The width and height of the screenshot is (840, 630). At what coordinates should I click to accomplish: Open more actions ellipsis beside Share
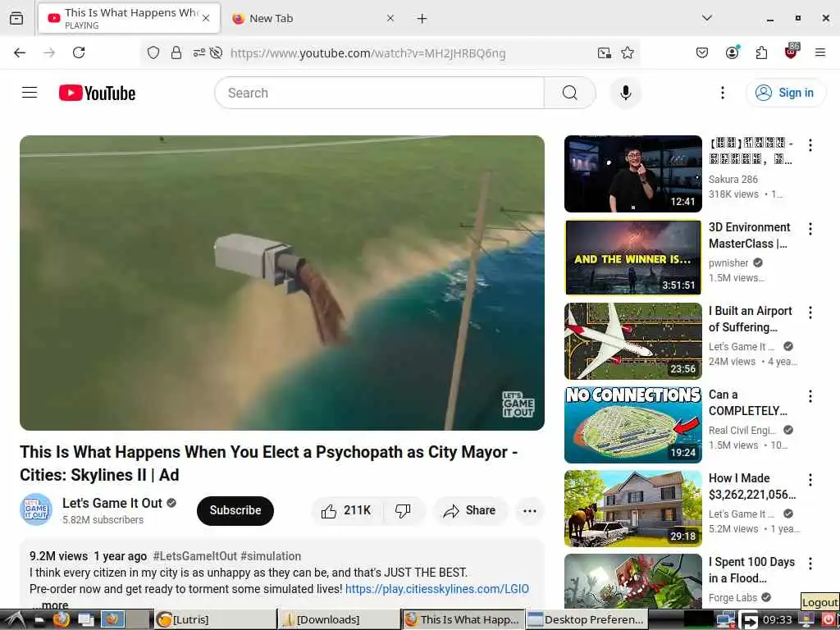coord(529,510)
